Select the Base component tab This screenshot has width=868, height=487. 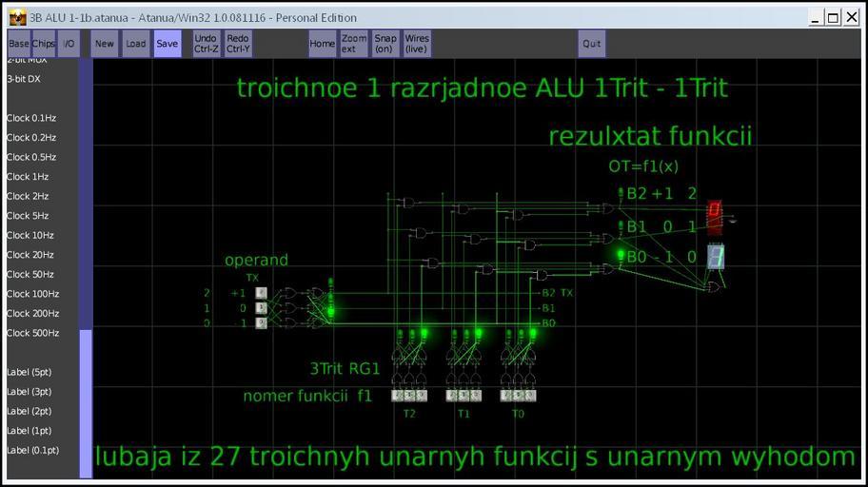(x=18, y=44)
